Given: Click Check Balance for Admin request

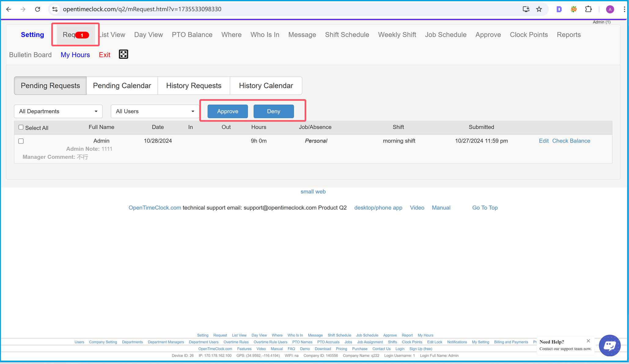Looking at the screenshot, I should point(571,141).
